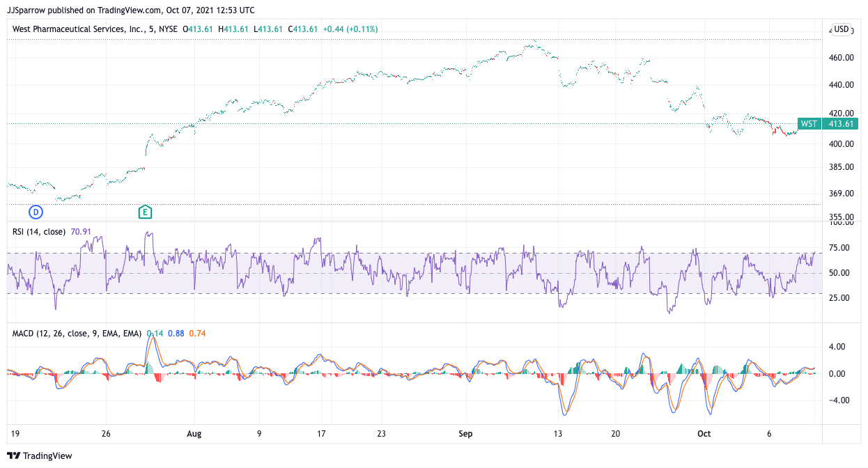Click the RSI value 70.91
The image size is (868, 468).
point(81,231)
